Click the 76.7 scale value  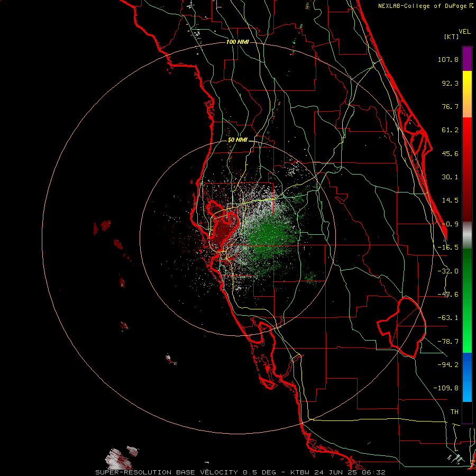tap(450, 106)
